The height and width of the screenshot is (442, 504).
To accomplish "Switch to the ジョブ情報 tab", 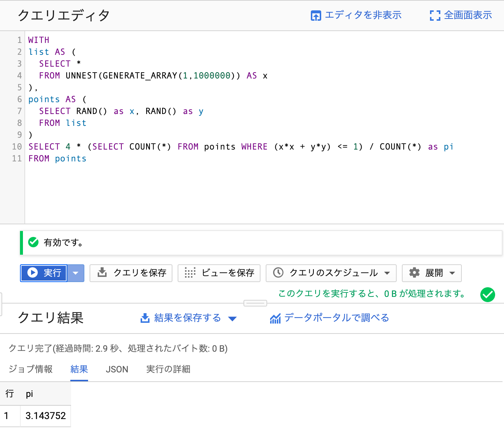I will coord(30,369).
